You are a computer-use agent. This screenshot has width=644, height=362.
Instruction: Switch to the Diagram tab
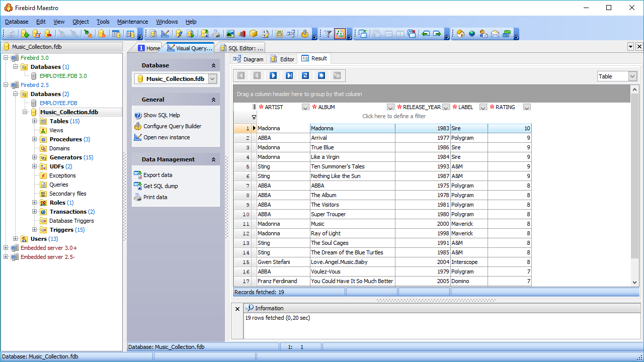[249, 59]
